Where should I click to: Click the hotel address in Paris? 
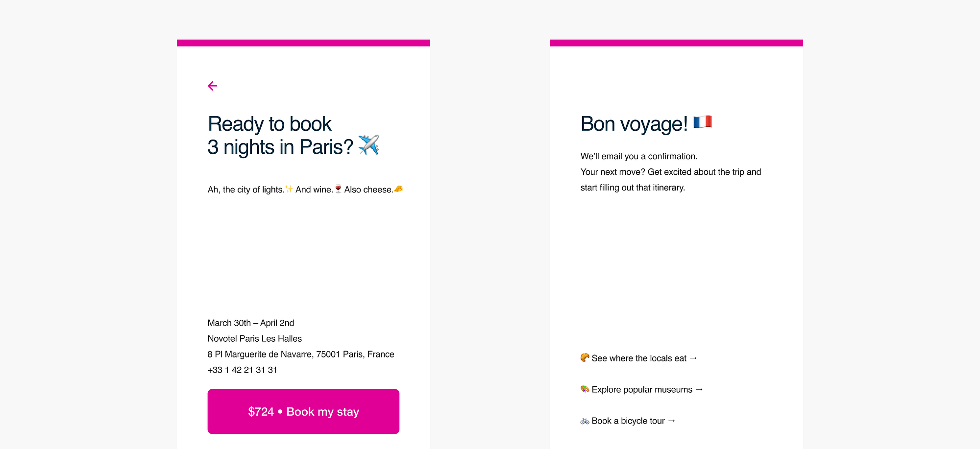[x=301, y=354]
